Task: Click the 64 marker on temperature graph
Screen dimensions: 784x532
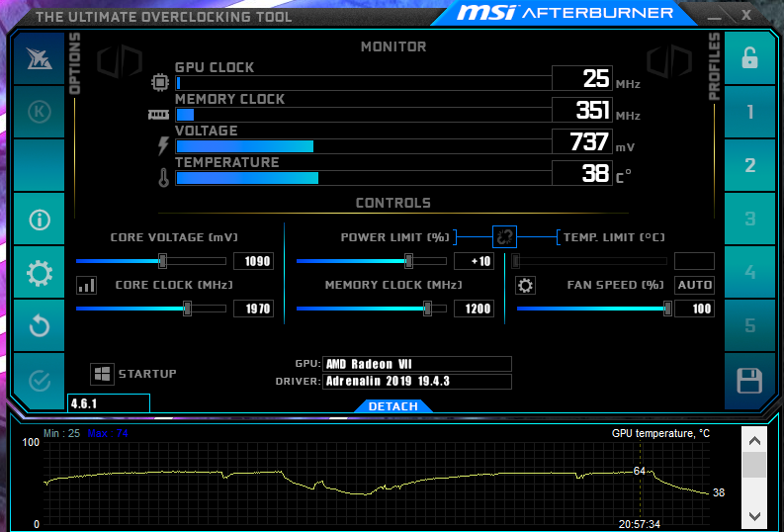Action: pos(639,471)
